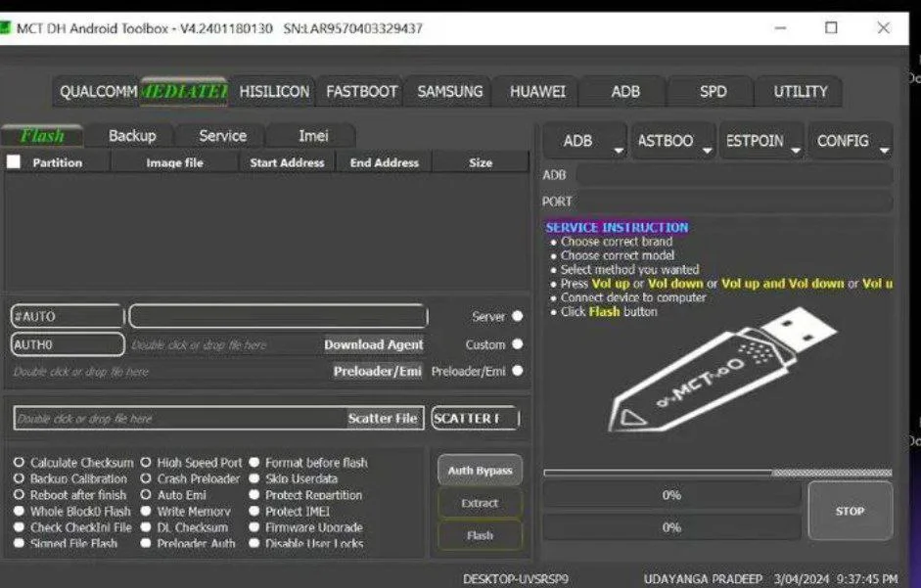The width and height of the screenshot is (921, 588).
Task: Click the thin progress bar above 0%
Action: [717, 473]
